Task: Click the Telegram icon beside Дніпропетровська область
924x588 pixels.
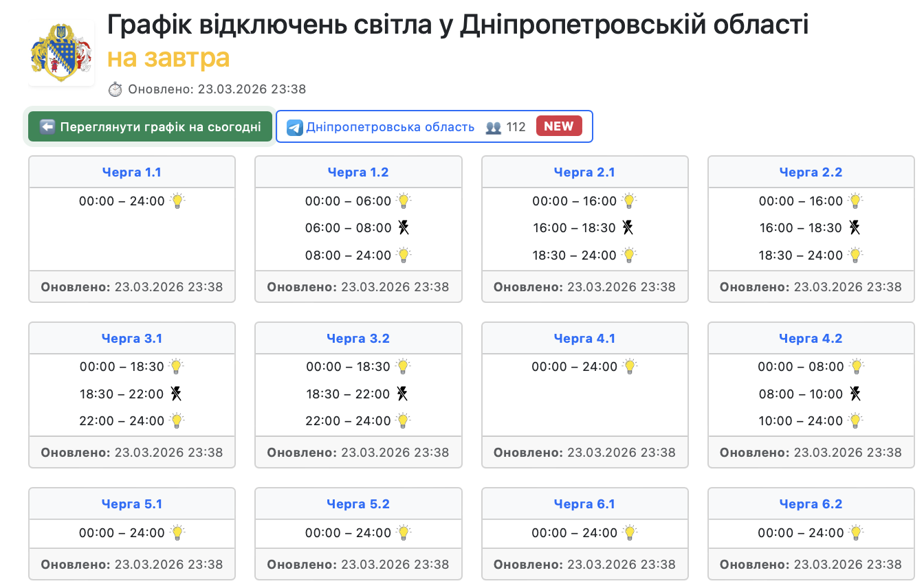Action: tap(295, 128)
